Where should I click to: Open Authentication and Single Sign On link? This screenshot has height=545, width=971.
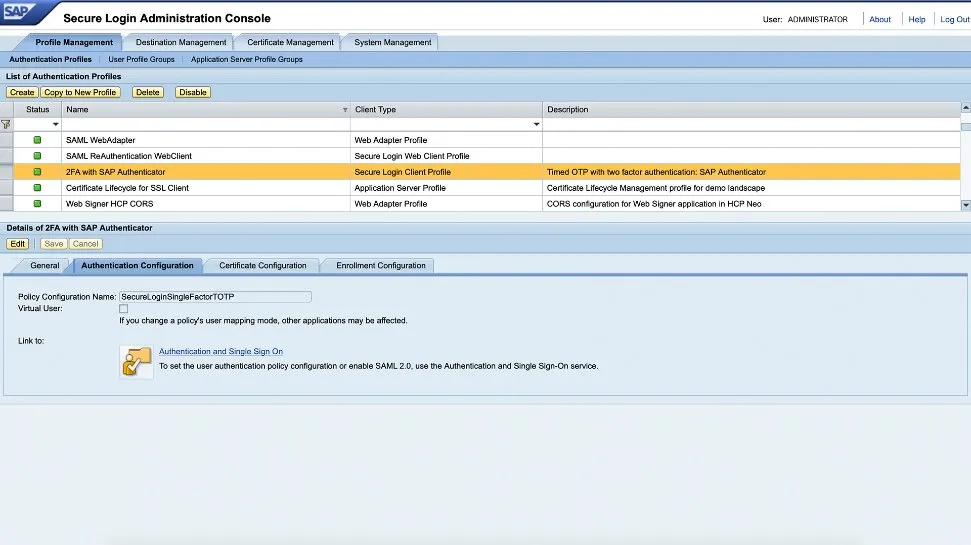coord(221,351)
